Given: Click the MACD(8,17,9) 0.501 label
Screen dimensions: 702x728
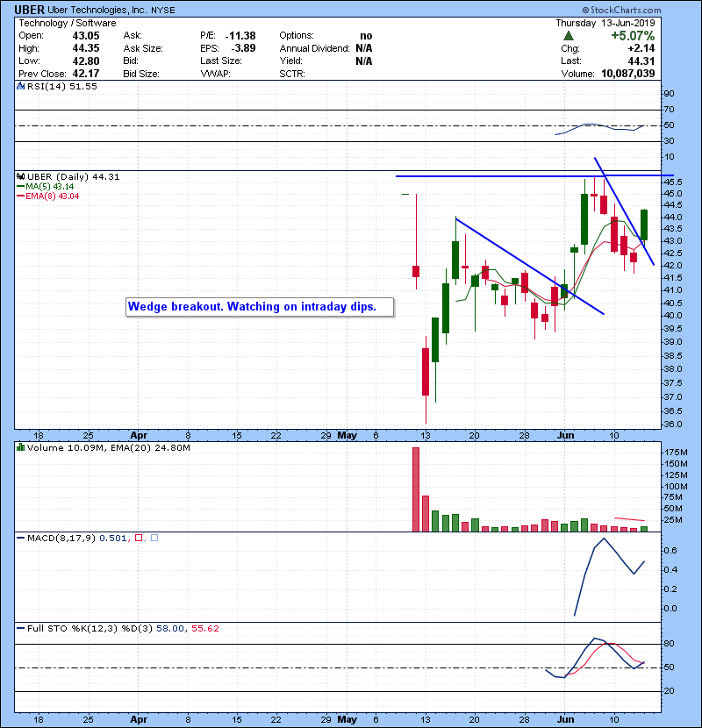Looking at the screenshot, I should (77, 538).
